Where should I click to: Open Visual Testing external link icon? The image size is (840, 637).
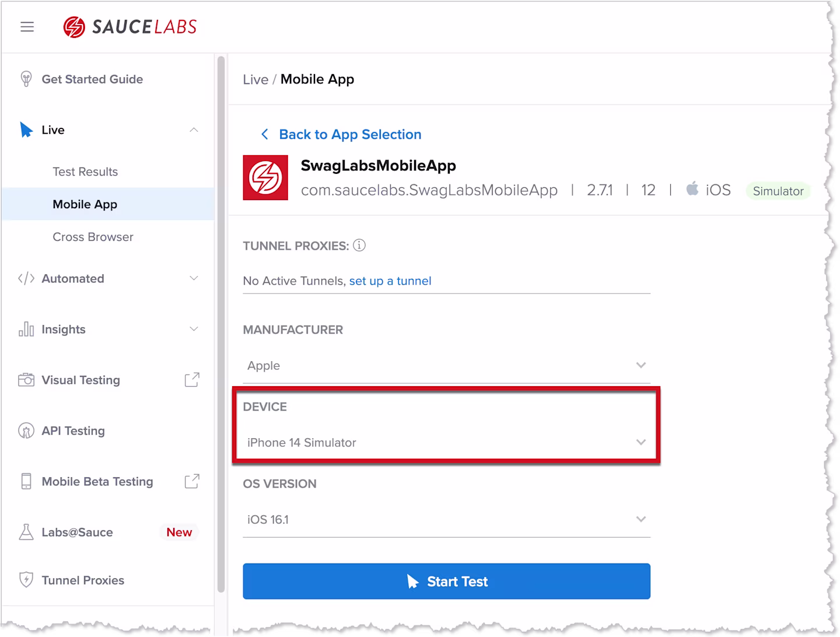point(192,380)
